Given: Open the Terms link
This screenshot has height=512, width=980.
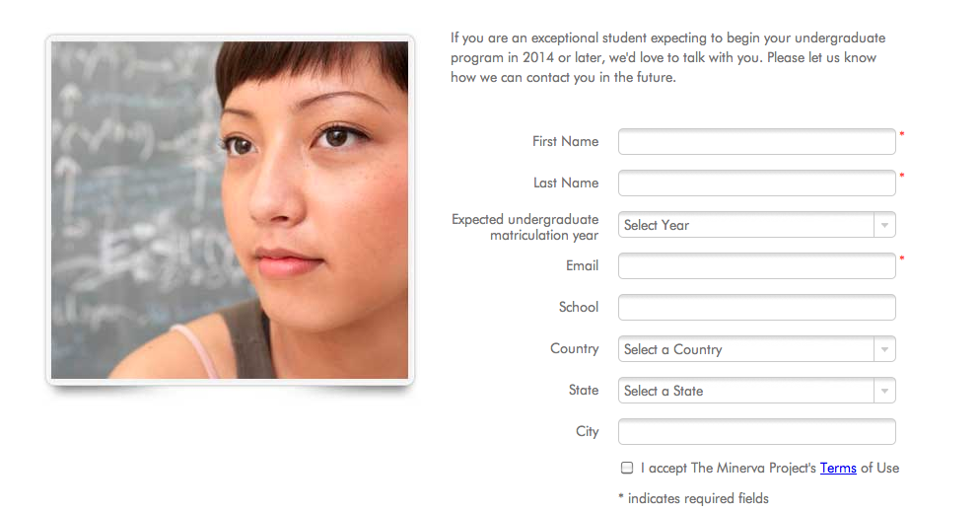Looking at the screenshot, I should 838,468.
